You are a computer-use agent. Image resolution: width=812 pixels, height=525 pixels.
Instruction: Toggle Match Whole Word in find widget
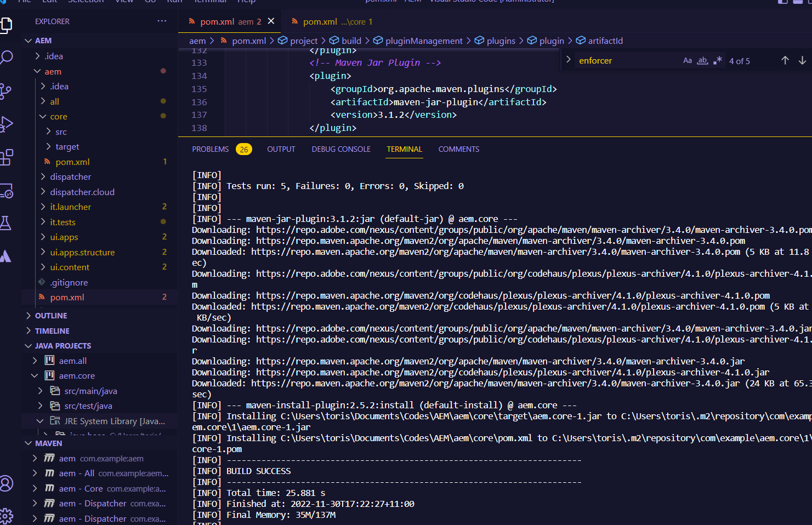coord(702,61)
